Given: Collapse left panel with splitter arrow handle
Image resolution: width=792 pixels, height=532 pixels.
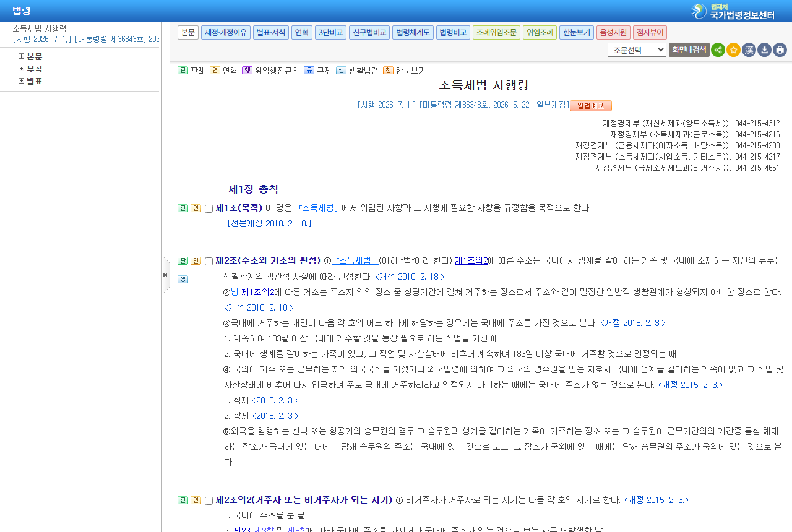Looking at the screenshot, I should click(165, 275).
